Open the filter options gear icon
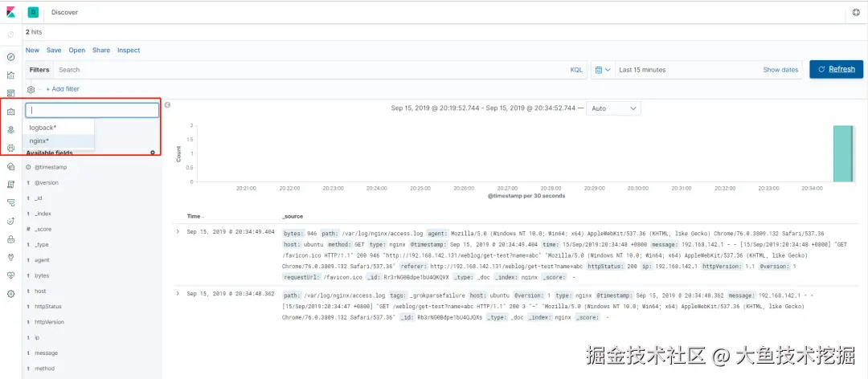The width and height of the screenshot is (868, 379). [31, 89]
